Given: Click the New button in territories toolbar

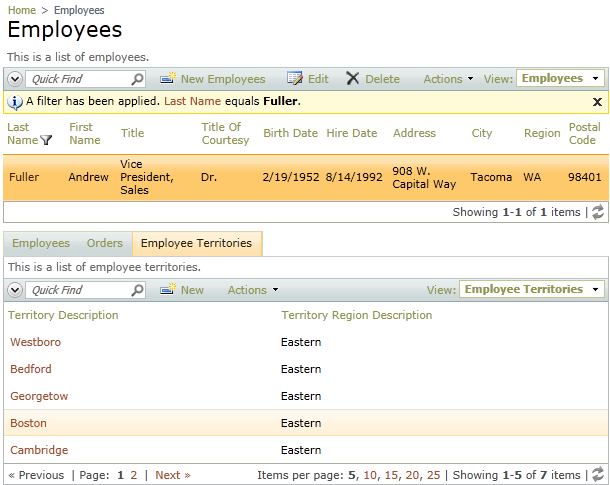Looking at the screenshot, I should pyautogui.click(x=192, y=290).
